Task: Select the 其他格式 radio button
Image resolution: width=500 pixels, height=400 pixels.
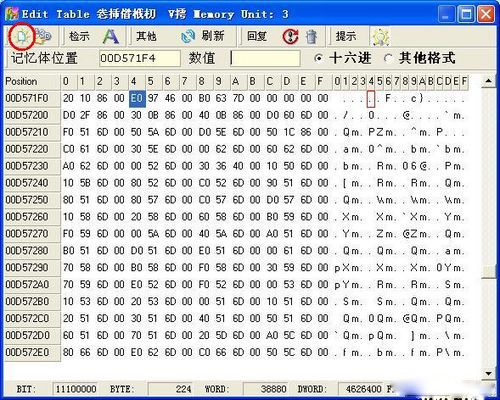Action: click(388, 58)
